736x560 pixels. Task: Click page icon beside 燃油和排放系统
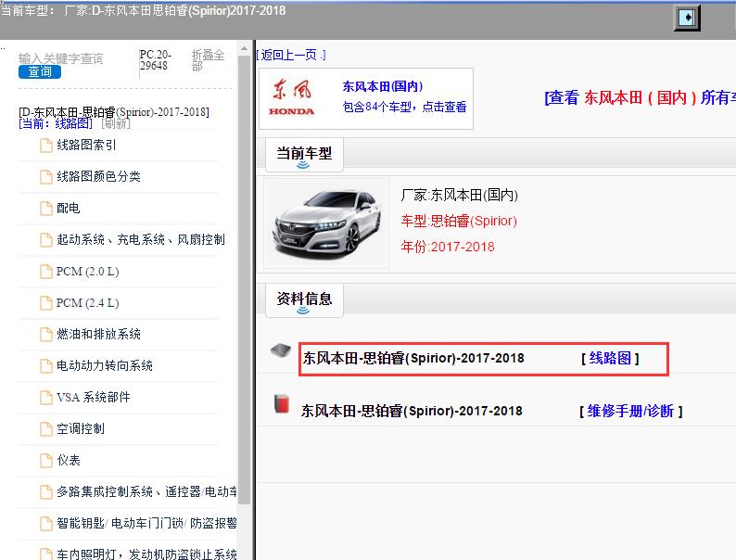(46, 334)
